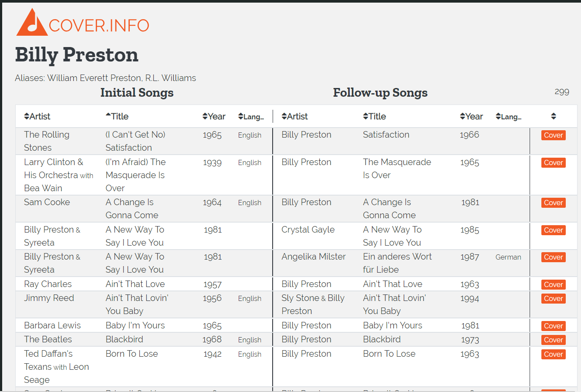
Task: Sort follow-up songs by Language column
Action: (x=508, y=116)
